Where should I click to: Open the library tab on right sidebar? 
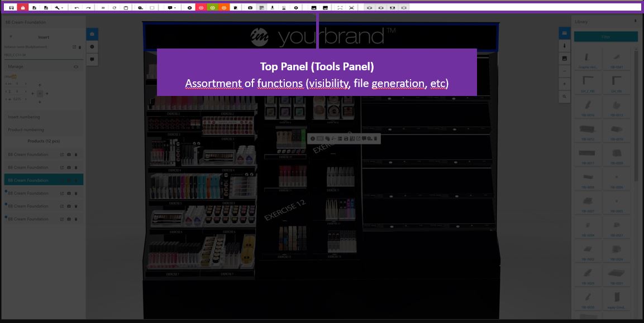[565, 33]
